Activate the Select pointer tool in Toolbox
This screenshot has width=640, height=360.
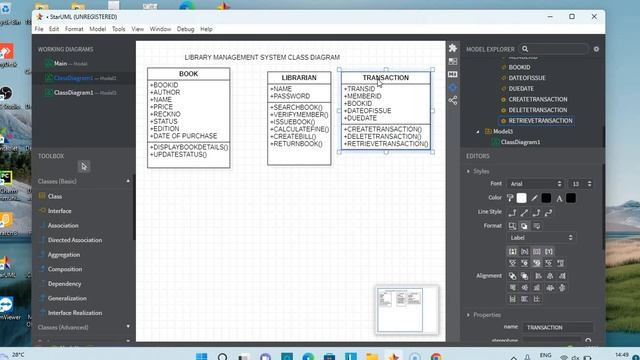84,167
